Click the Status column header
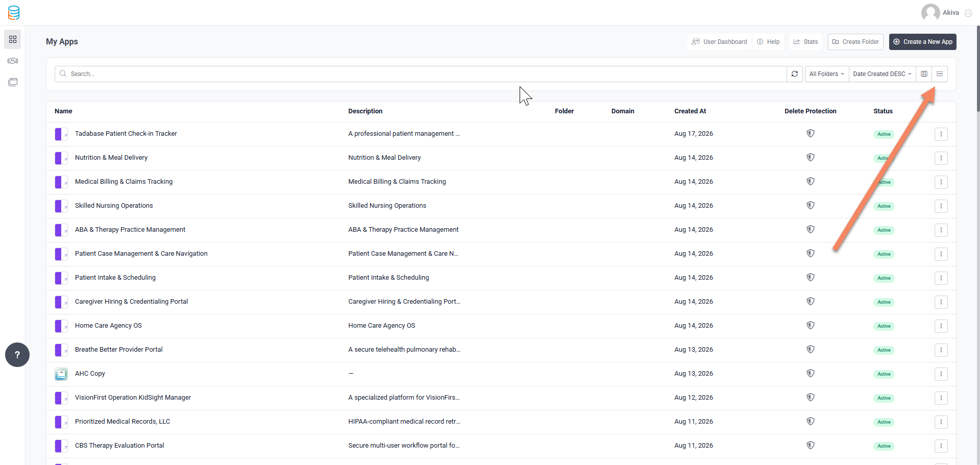The width and height of the screenshot is (980, 465). click(x=883, y=111)
